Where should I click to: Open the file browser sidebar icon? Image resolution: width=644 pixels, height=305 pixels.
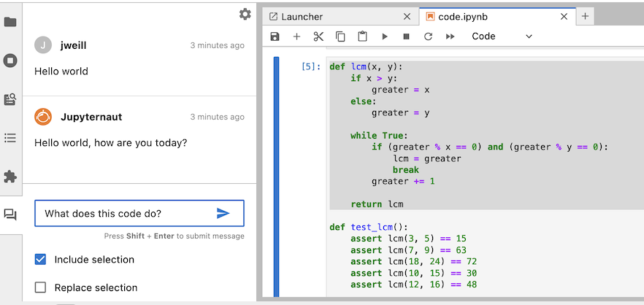pos(10,22)
